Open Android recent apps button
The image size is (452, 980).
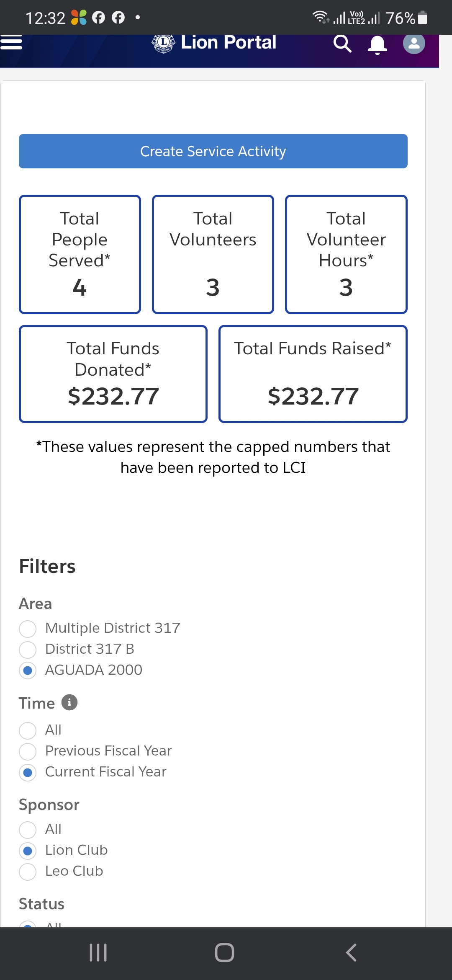click(x=98, y=952)
